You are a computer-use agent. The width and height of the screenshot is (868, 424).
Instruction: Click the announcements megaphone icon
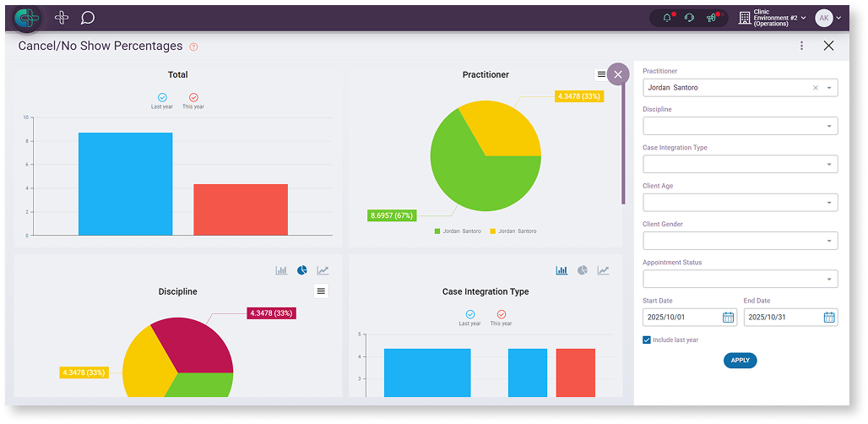coord(711,18)
